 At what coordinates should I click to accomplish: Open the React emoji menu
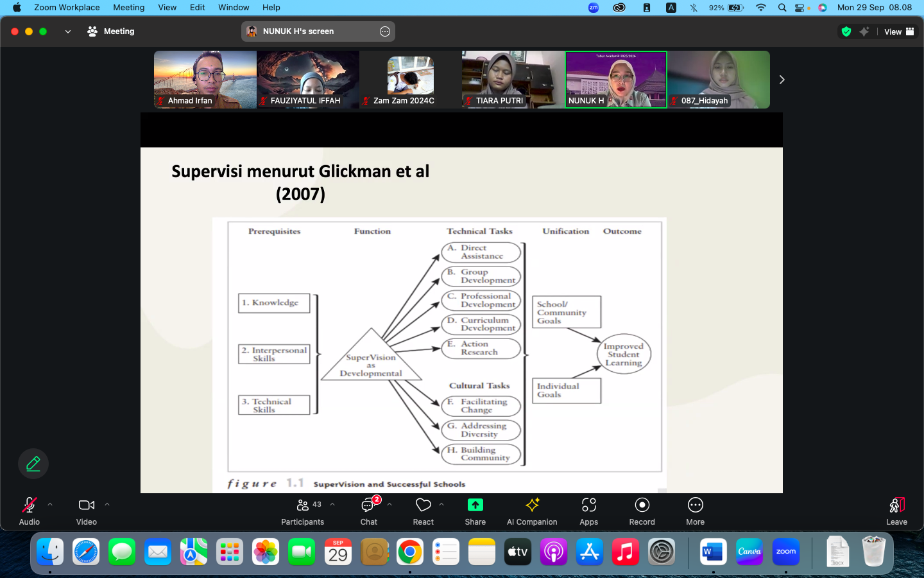click(423, 511)
